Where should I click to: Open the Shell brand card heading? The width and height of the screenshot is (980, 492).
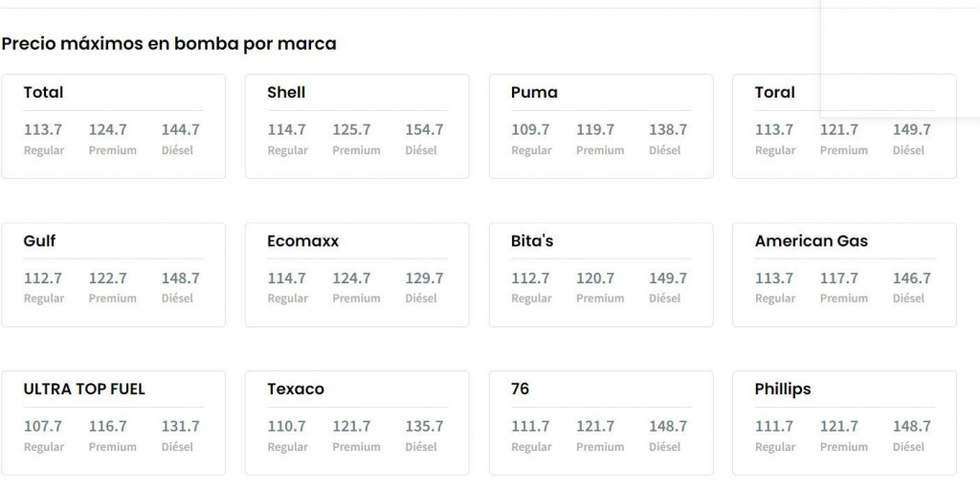pos(286,93)
